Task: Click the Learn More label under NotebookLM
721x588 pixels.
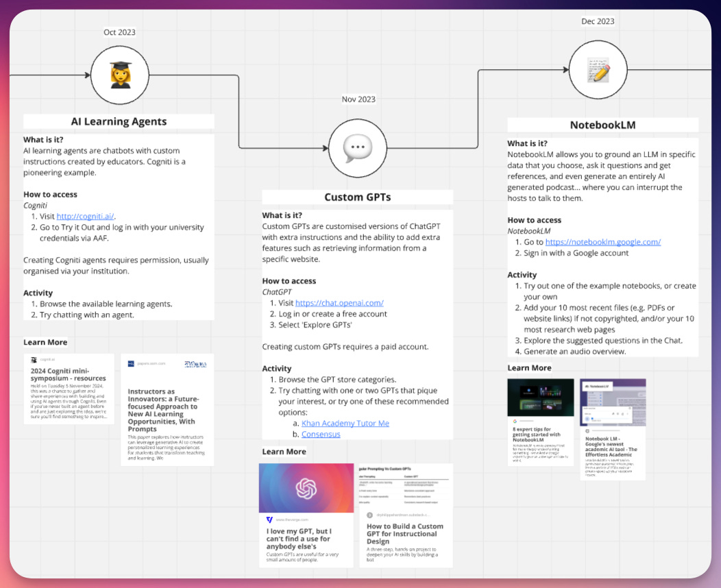Action: click(x=529, y=368)
